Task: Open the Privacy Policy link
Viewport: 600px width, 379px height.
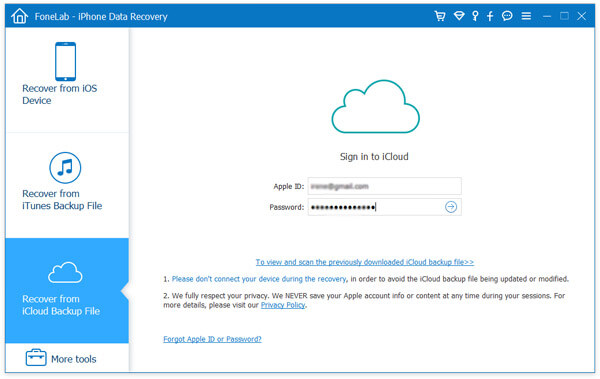Action: point(283,305)
